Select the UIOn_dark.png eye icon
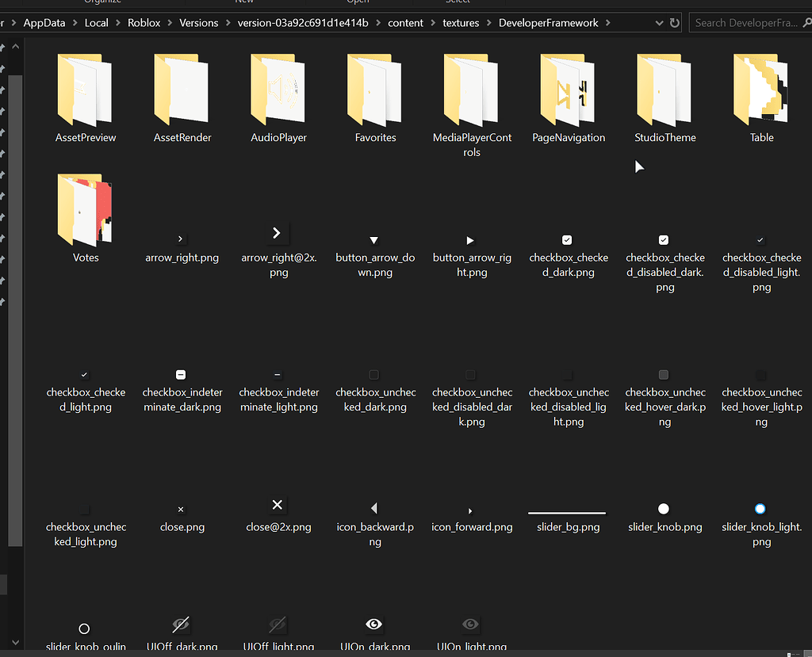The image size is (812, 657). click(374, 625)
